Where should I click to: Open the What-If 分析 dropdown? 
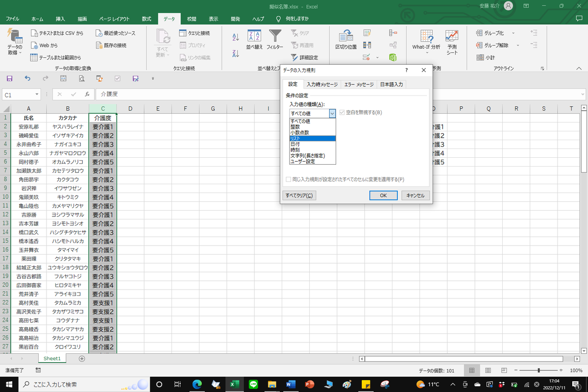point(426,42)
